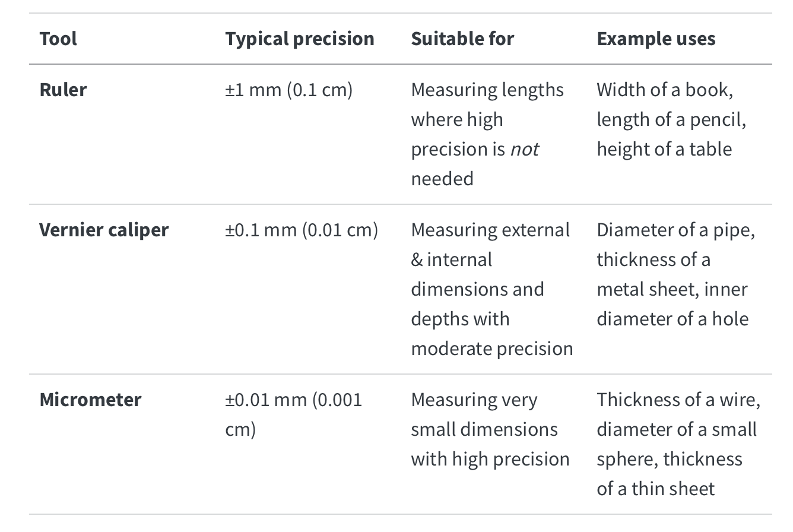Click the 'Width of a book' example text

[665, 90]
